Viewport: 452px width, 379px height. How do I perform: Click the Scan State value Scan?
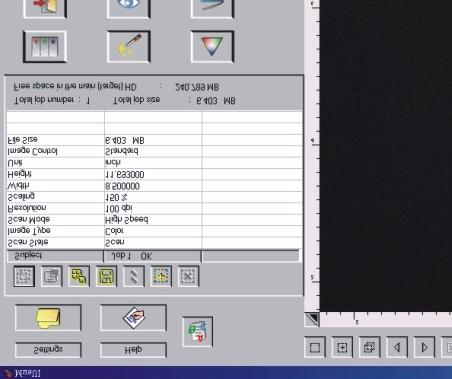[115, 242]
